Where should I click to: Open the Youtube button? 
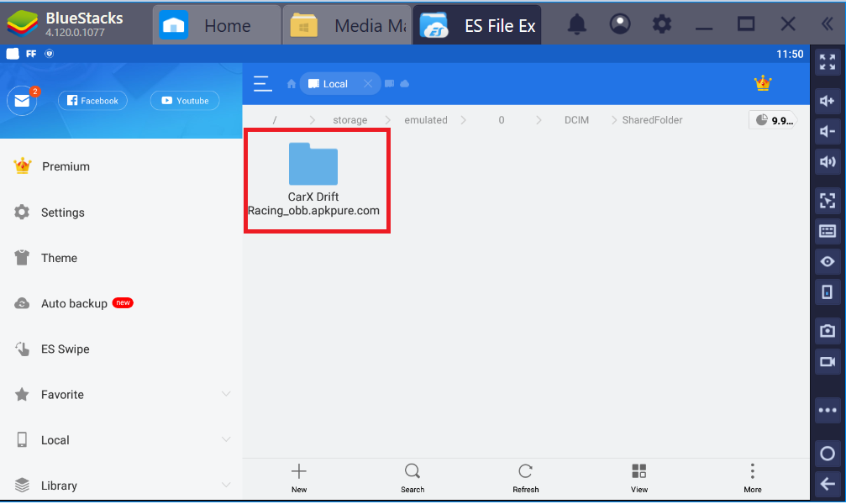185,100
